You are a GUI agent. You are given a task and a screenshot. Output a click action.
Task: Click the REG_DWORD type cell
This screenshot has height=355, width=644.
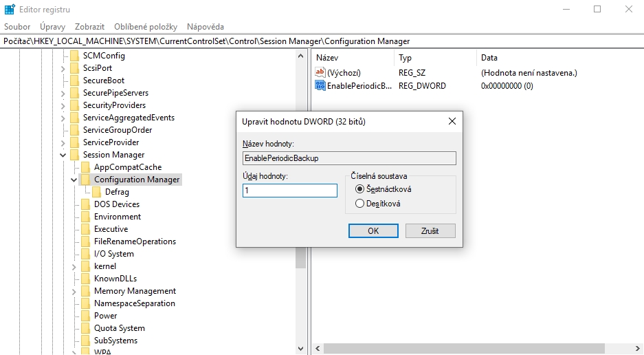tap(422, 85)
